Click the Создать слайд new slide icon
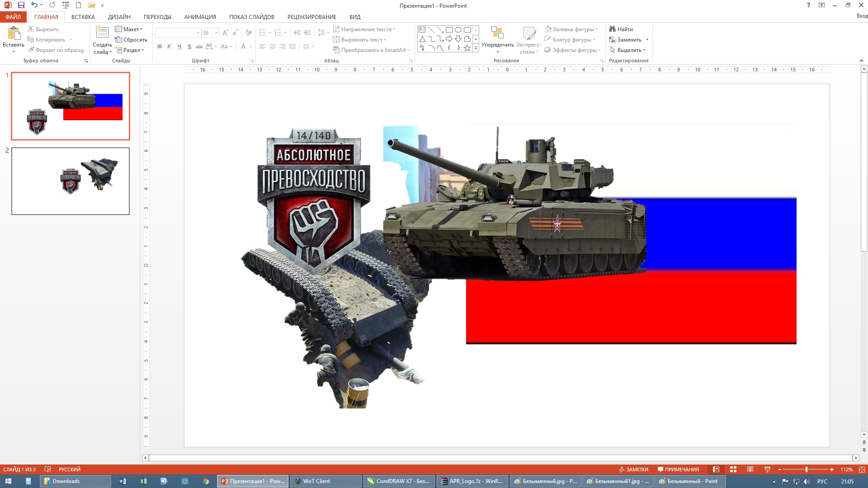This screenshot has height=488, width=868. tap(102, 33)
